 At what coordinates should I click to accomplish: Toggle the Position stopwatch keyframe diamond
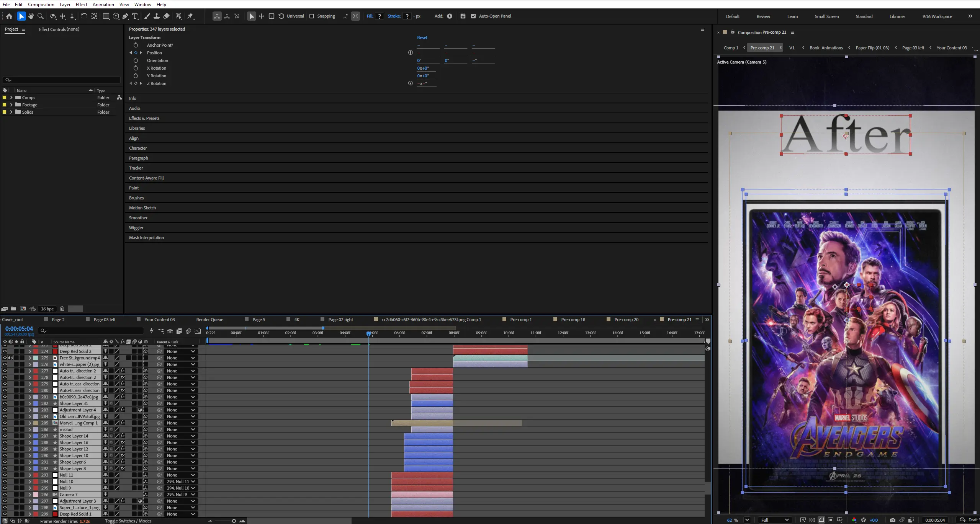point(136,53)
